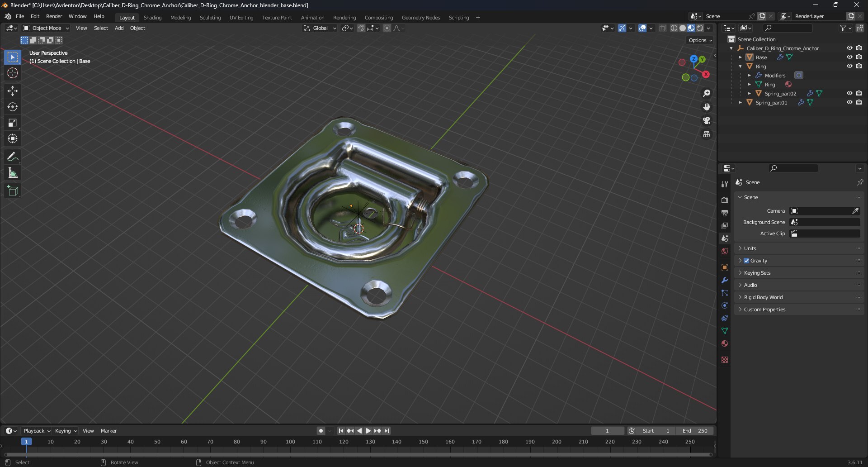The height and width of the screenshot is (467, 868).
Task: Open the viewport Add menu
Action: pos(119,28)
